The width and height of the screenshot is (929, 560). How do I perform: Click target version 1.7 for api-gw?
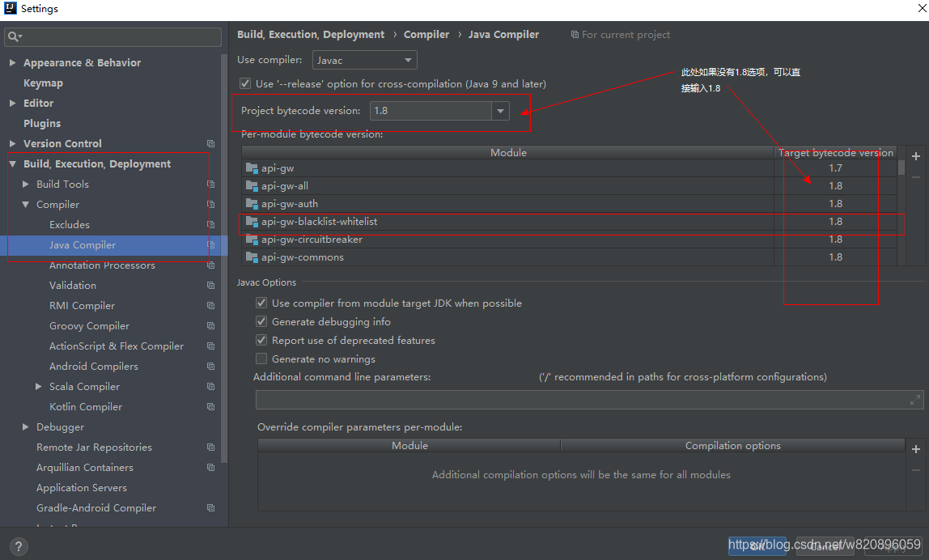(835, 168)
